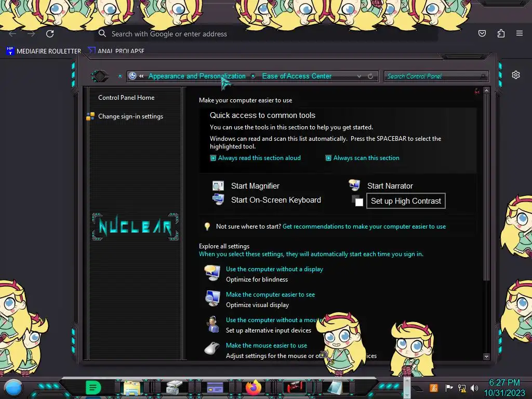Click the Start Narrator icon
The width and height of the screenshot is (532, 399).
click(x=354, y=185)
